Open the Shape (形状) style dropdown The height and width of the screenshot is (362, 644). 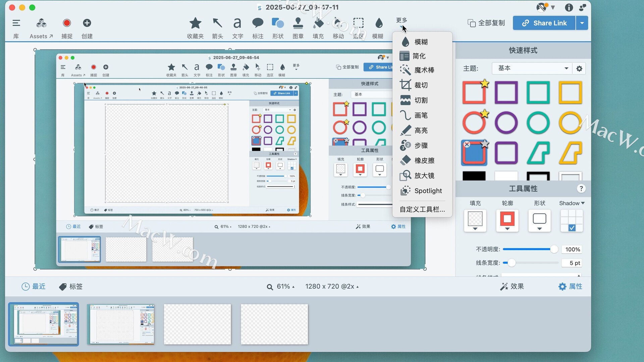(540, 221)
